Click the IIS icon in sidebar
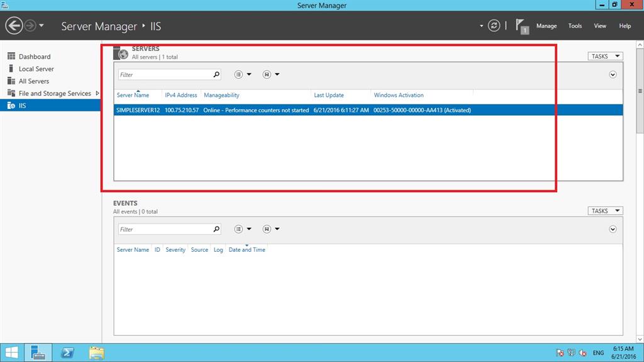Screen dimensions: 644x362 tap(11, 106)
